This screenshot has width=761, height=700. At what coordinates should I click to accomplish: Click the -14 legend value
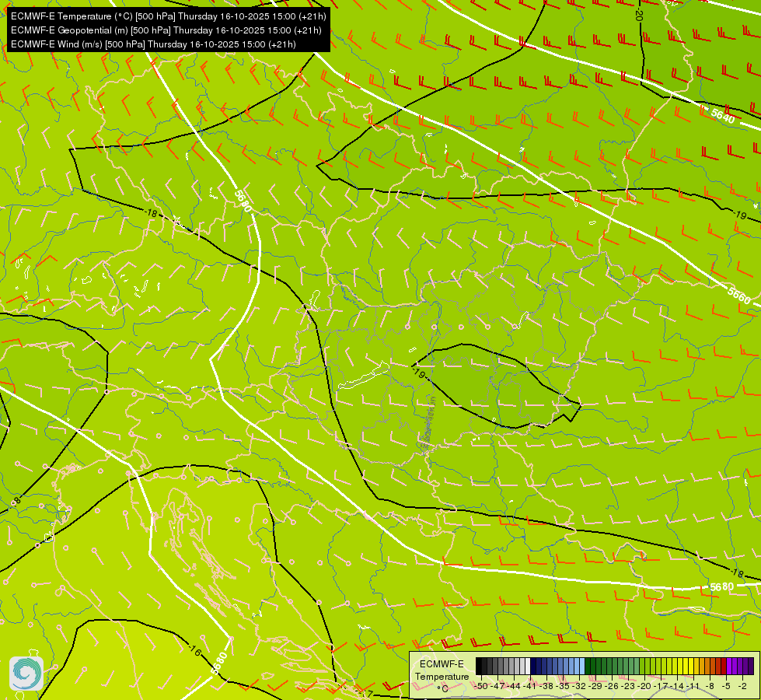(x=677, y=686)
